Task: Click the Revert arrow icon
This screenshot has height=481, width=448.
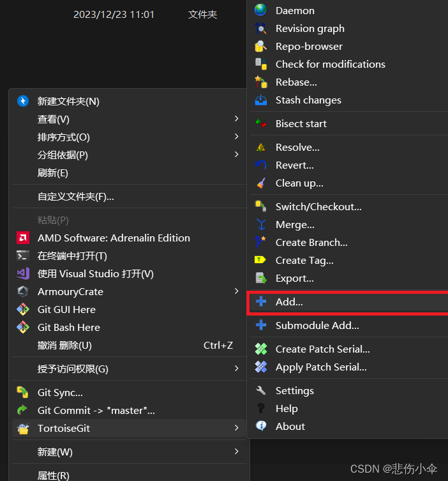Action: (261, 165)
